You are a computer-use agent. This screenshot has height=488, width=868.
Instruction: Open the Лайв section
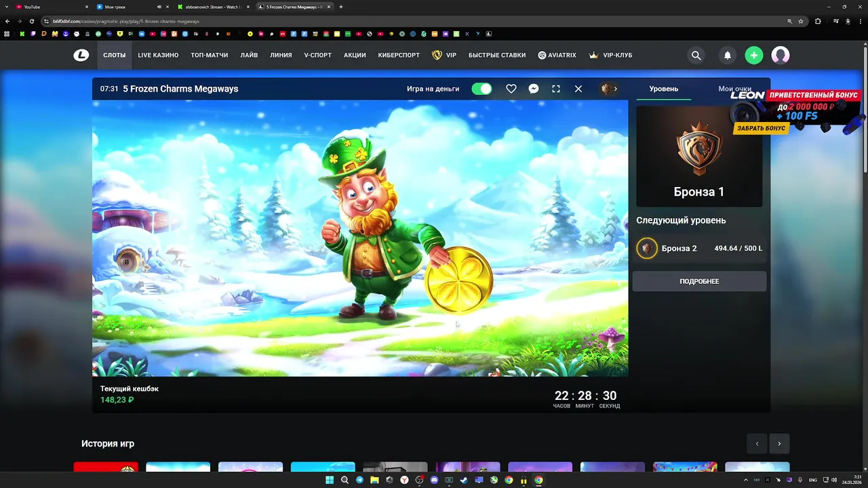[x=249, y=55]
